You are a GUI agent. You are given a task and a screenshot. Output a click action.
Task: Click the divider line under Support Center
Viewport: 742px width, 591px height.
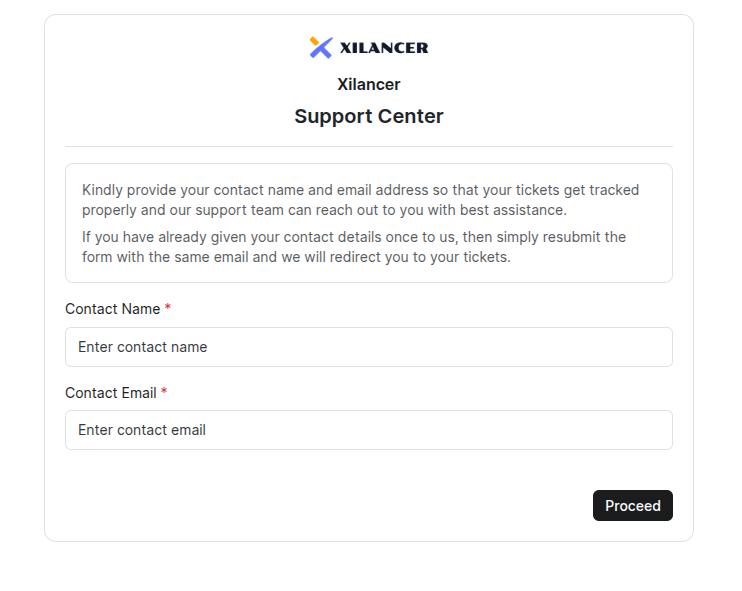369,147
